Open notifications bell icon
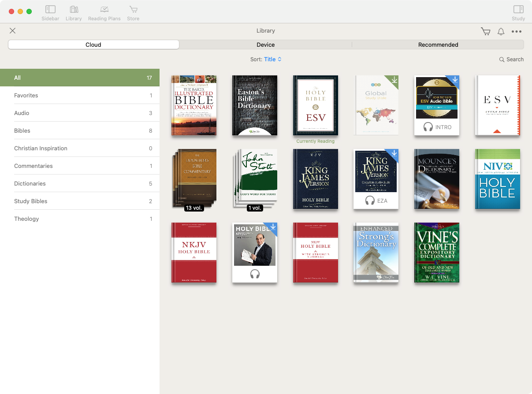Screen dimensions: 532x394 click(501, 31)
